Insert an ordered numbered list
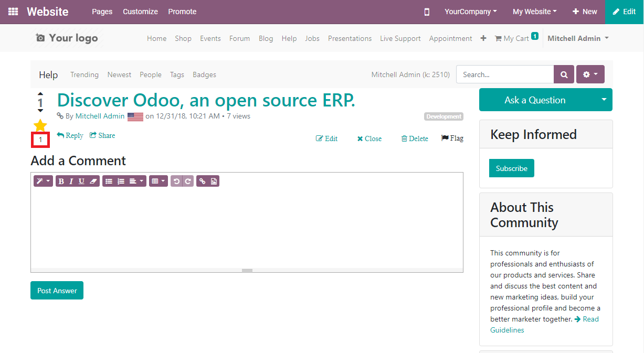Screen dimensions: 644x353 tap(121, 181)
